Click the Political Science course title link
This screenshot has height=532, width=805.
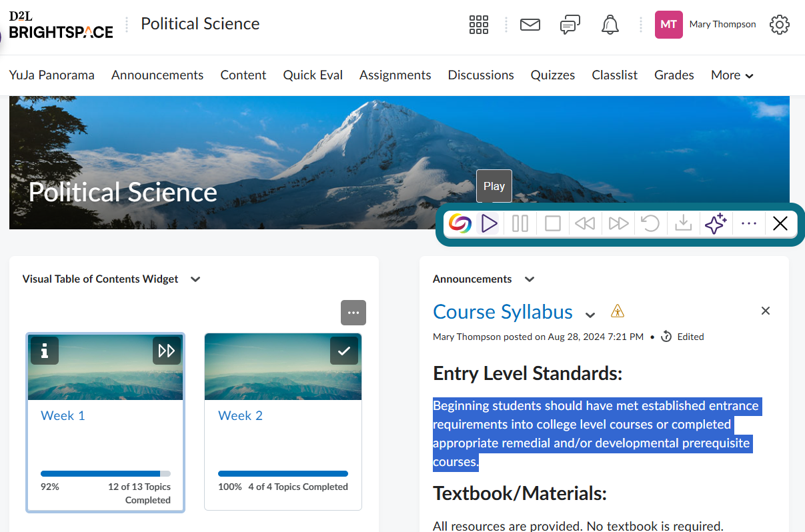click(200, 24)
